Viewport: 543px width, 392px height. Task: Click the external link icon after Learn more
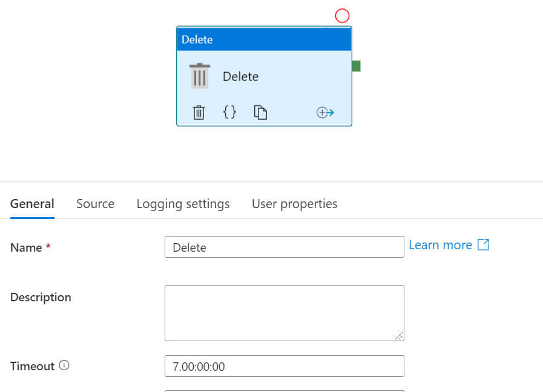[483, 244]
